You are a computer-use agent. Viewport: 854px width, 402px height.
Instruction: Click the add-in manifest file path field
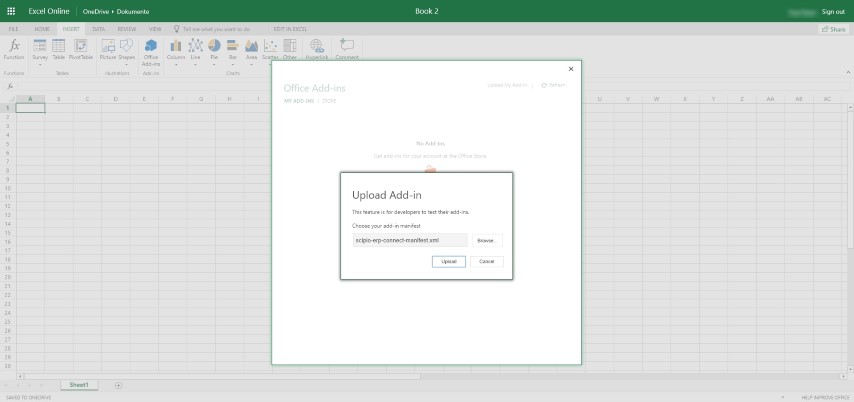pyautogui.click(x=410, y=240)
